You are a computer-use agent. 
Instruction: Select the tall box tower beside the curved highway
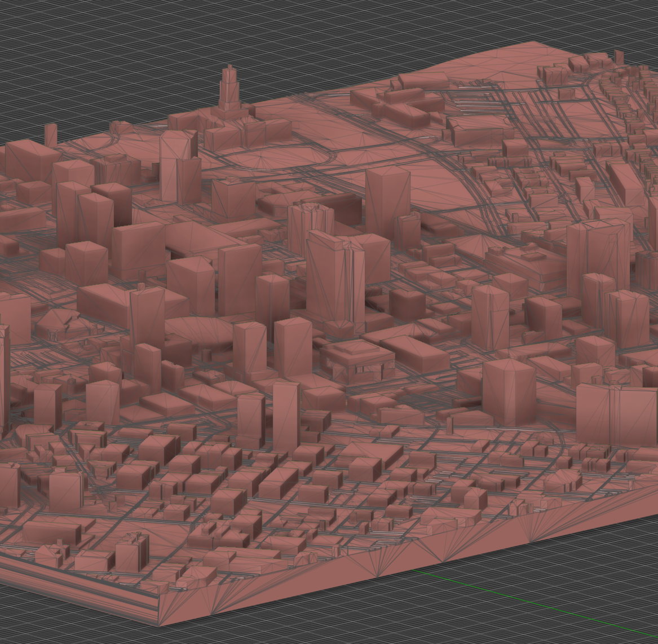click(387, 197)
